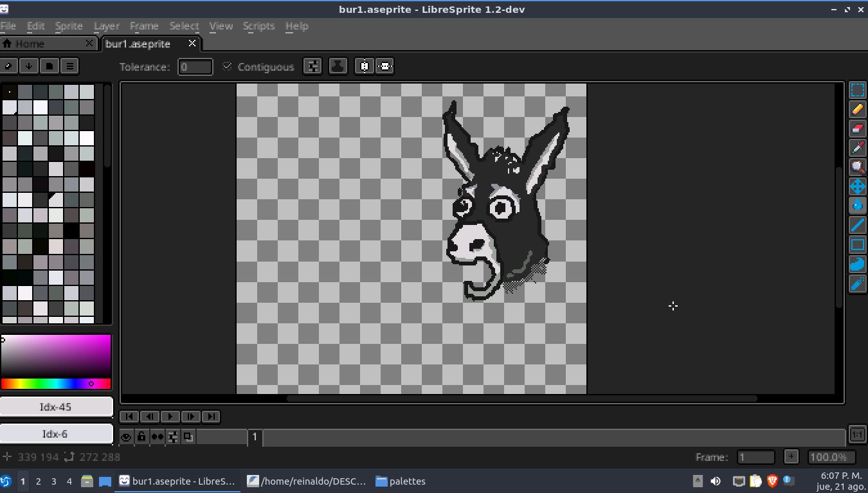Open the Help menu

296,26
